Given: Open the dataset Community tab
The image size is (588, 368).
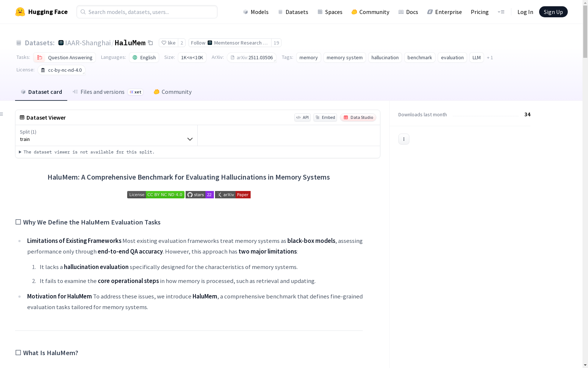Looking at the screenshot, I should coord(173,92).
